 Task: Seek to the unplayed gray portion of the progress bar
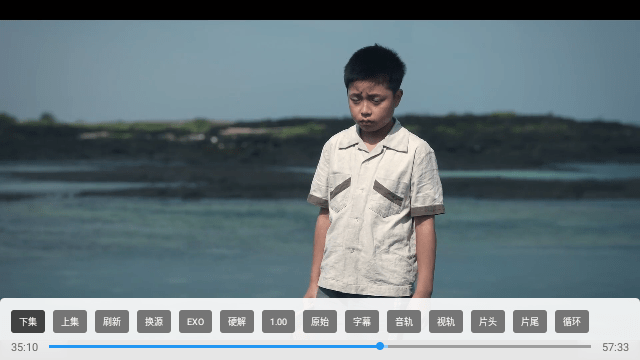pos(487,346)
